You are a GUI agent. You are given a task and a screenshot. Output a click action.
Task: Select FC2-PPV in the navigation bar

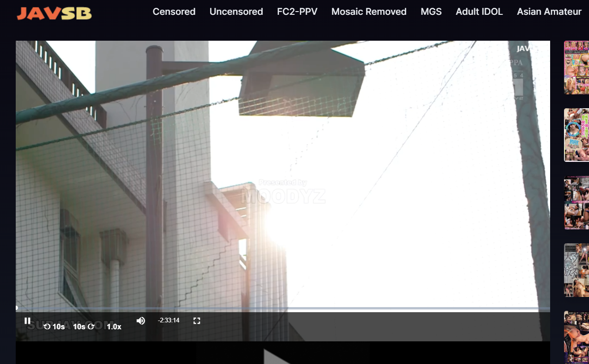coord(297,12)
